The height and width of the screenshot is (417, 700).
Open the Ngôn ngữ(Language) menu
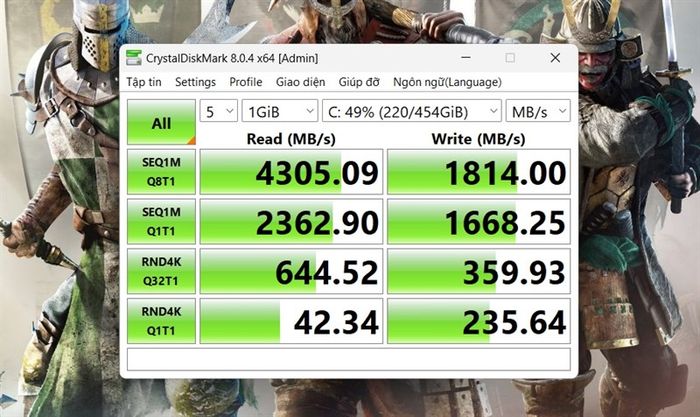tap(447, 82)
